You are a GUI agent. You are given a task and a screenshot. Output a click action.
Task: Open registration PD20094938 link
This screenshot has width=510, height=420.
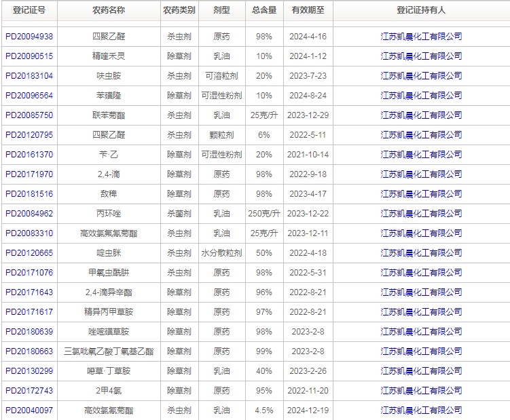coord(29,37)
